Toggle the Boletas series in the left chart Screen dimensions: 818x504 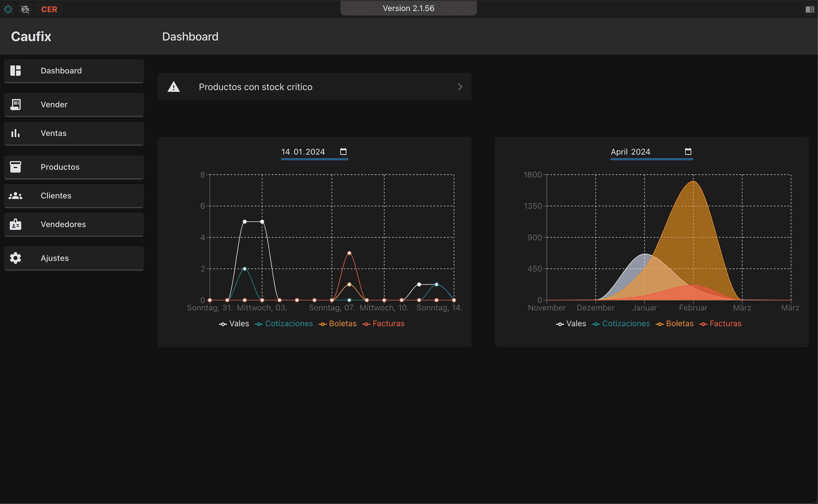[338, 323]
